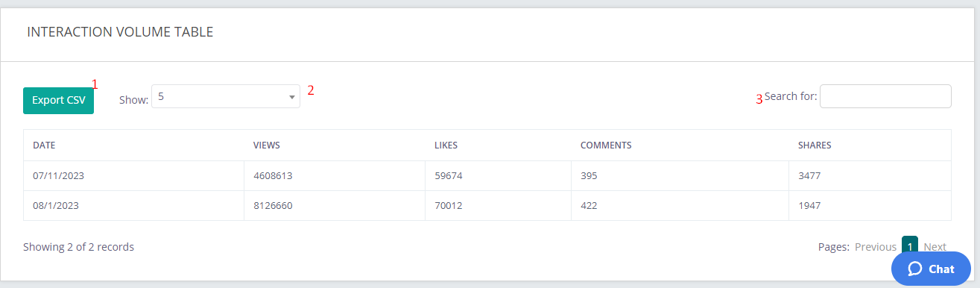Go to the Next page
The width and height of the screenshot is (980, 288).
click(935, 247)
